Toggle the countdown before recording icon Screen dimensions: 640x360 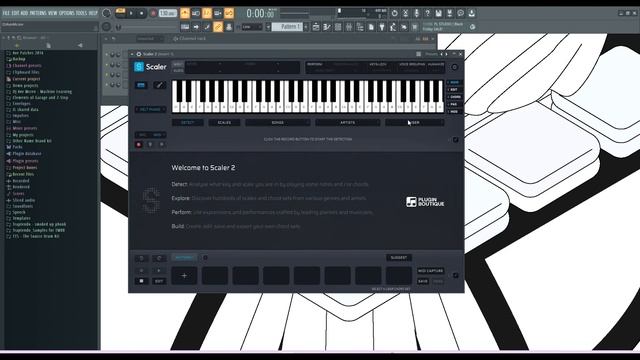click(x=207, y=13)
